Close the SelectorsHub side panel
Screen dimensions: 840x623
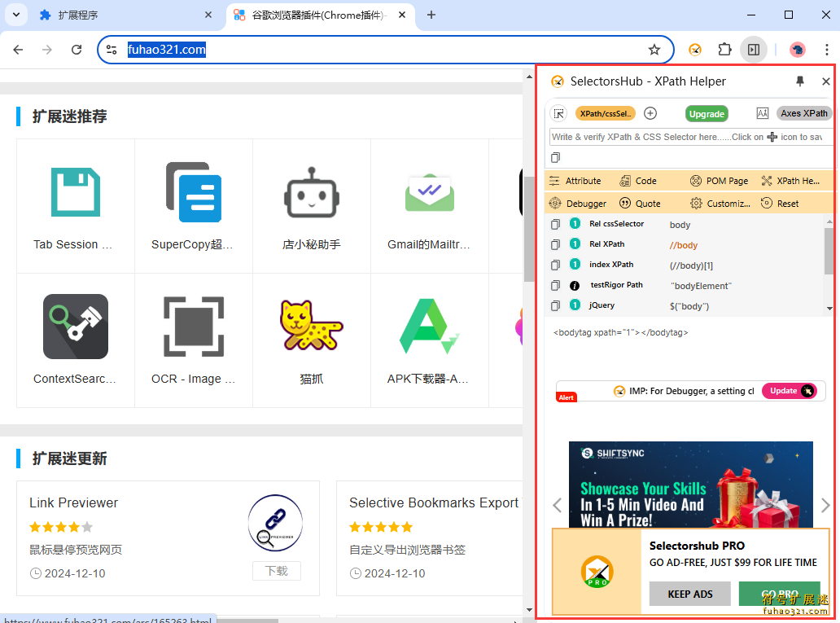(x=825, y=81)
